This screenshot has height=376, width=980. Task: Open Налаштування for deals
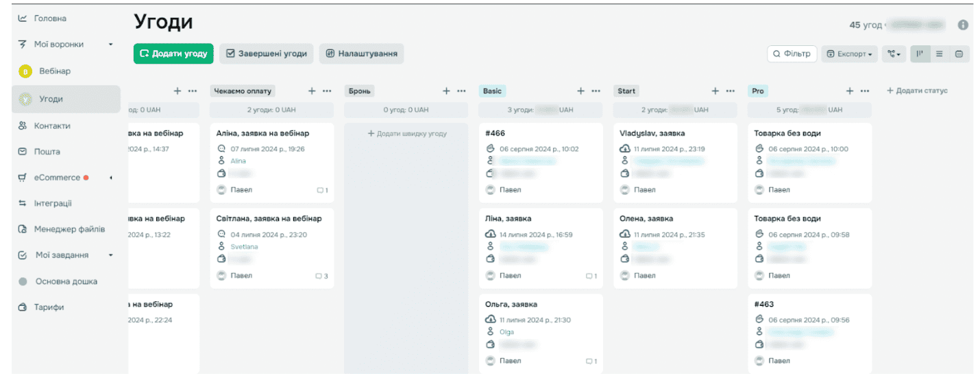tap(361, 54)
